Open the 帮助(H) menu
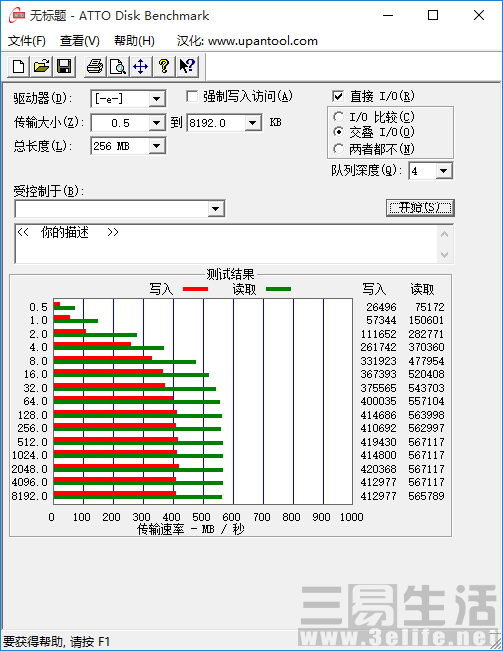Viewport: 503px width, 651px height. [x=134, y=41]
